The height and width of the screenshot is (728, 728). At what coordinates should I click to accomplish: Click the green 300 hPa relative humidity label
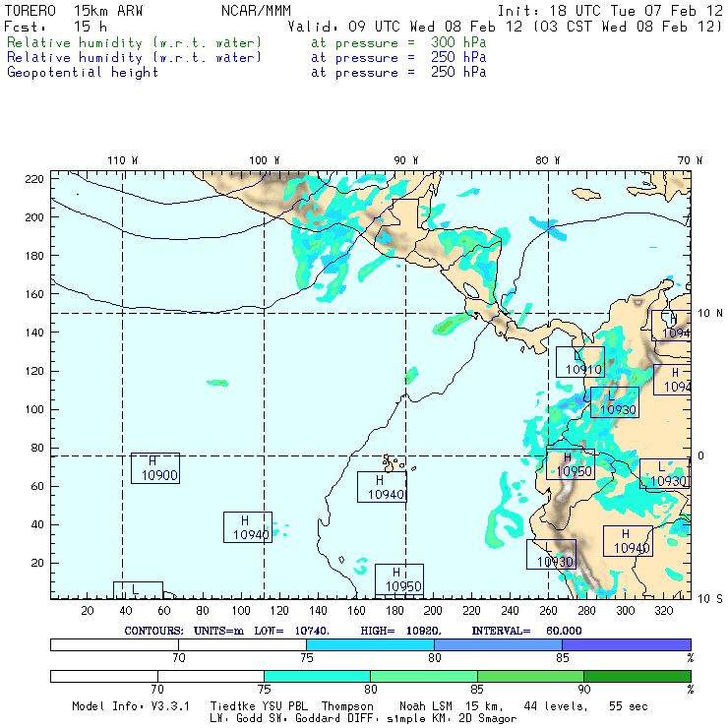(135, 43)
